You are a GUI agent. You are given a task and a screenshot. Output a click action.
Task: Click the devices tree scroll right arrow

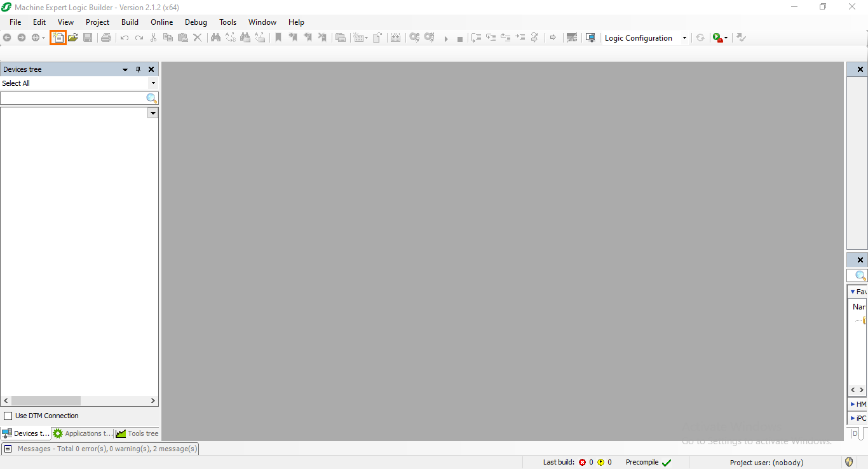[x=153, y=400]
